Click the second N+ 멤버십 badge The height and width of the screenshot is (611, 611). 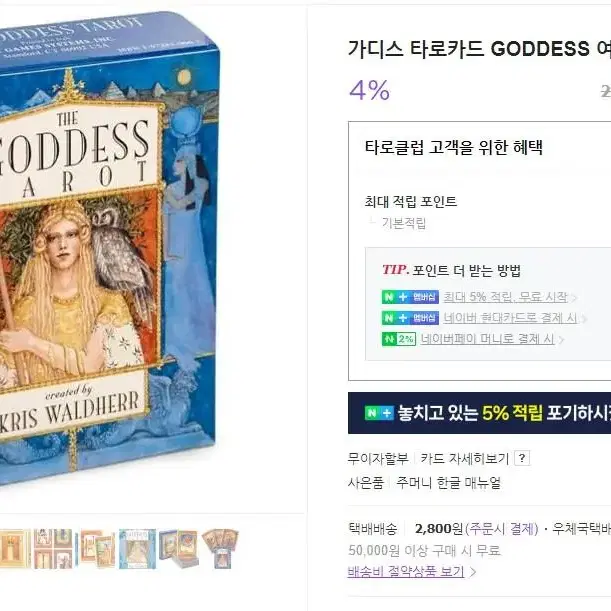click(410, 318)
